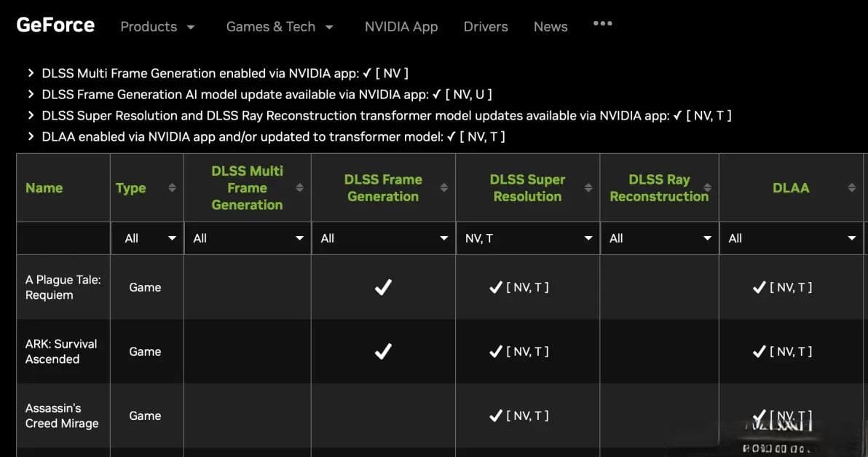Open the DLSS Ray Reconstruction filter dropdown

659,238
